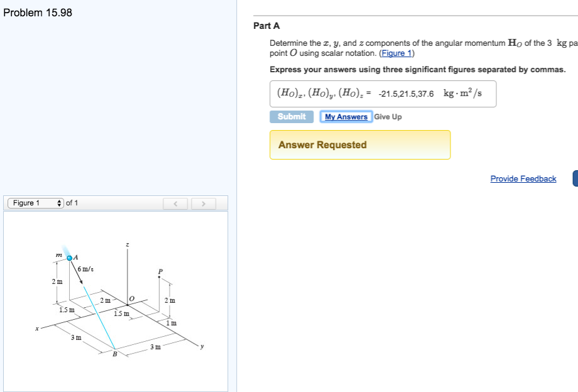Click the blue particle at point A
This screenshot has width=578, height=392.
(70, 257)
